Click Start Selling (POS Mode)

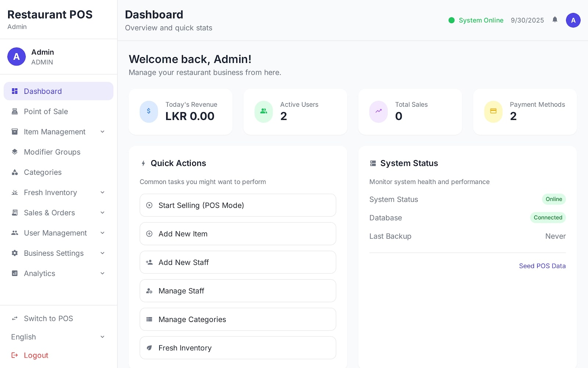point(238,205)
